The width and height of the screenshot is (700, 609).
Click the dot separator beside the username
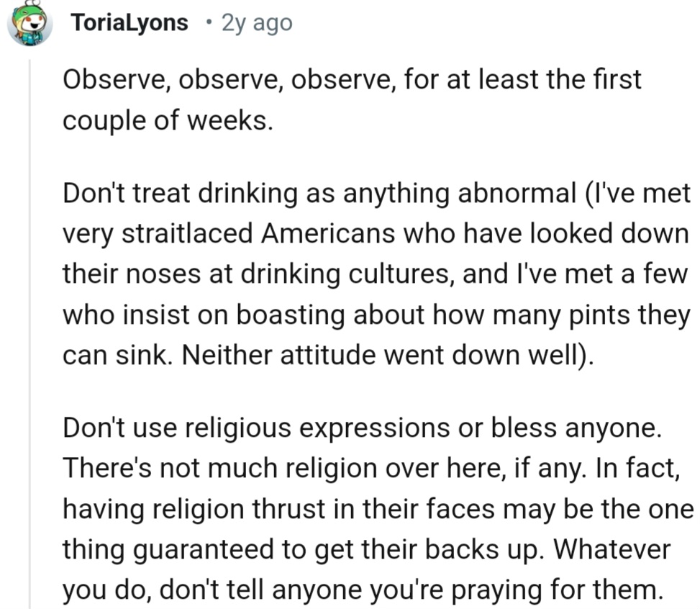(207, 23)
